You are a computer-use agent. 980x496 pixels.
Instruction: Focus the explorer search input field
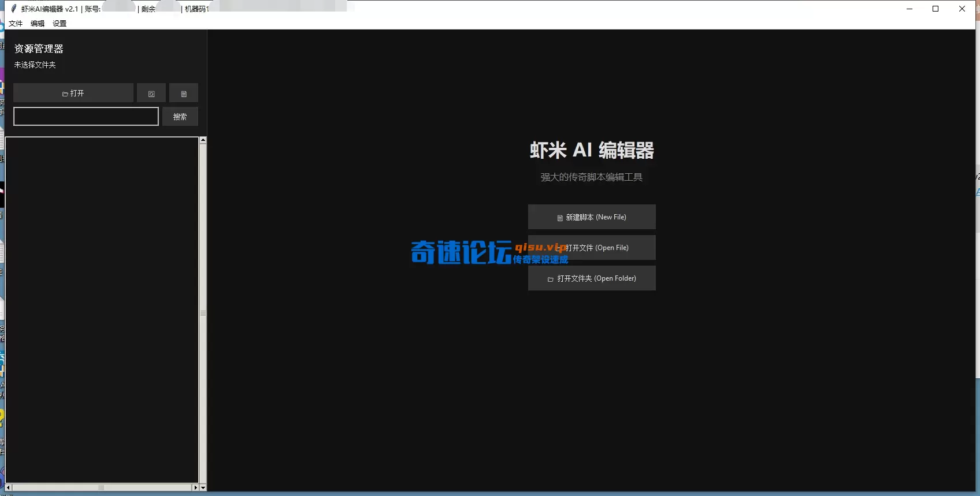86,117
